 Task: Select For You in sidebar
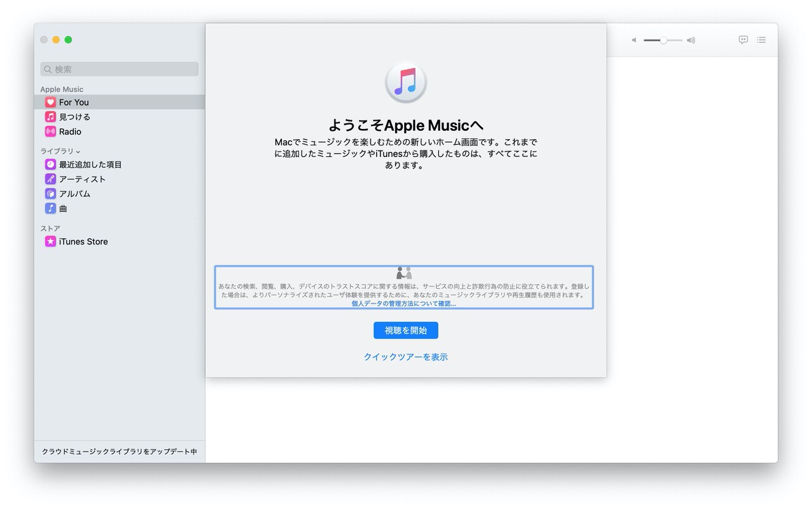119,102
